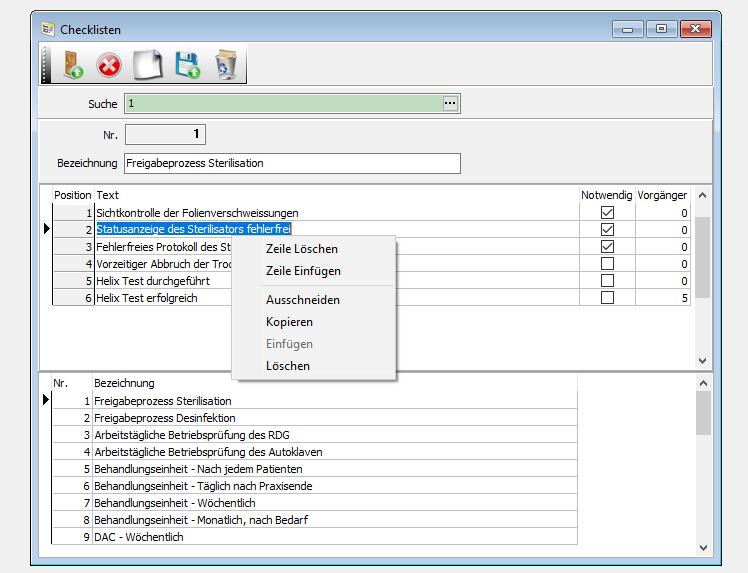Open search lookup with the ellipsis button
This screenshot has width=748, height=573.
pyautogui.click(x=450, y=104)
